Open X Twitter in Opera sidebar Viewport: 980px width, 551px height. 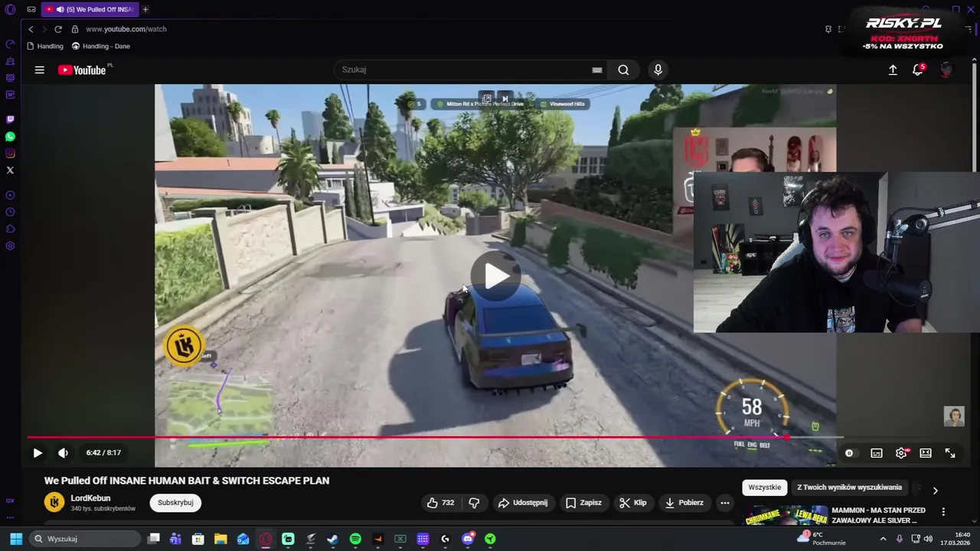pyautogui.click(x=10, y=170)
